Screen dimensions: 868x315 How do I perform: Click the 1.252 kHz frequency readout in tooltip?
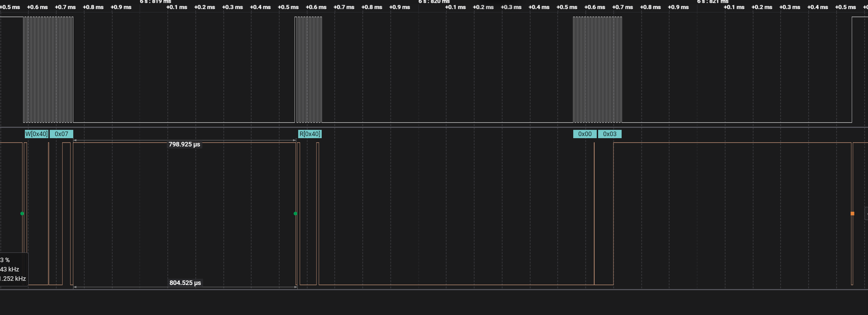coord(13,279)
